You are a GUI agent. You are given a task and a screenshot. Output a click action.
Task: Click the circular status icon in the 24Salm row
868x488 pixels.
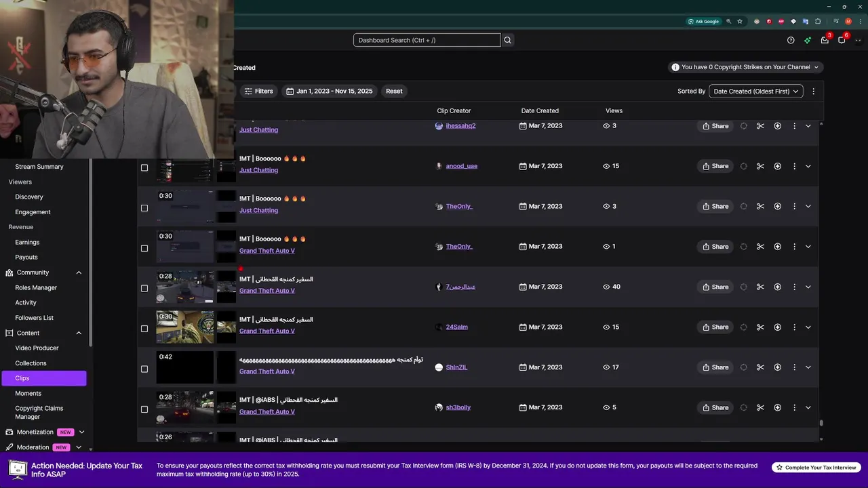click(x=744, y=327)
